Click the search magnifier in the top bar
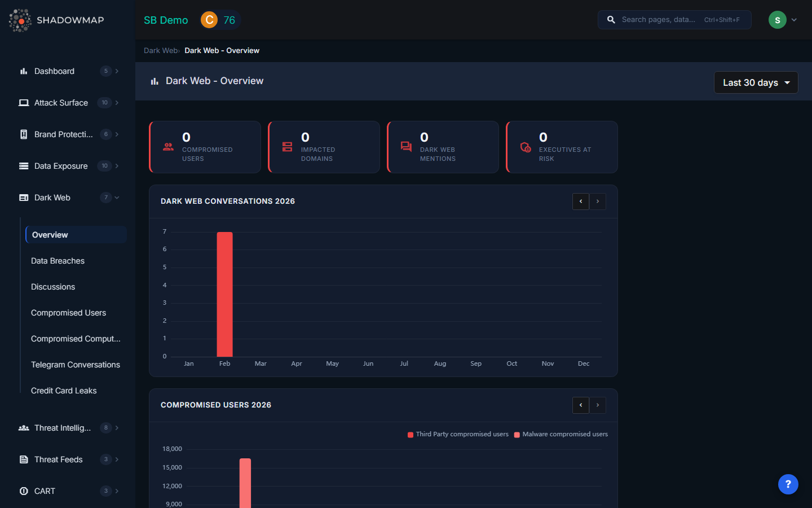The image size is (812, 508). 611,19
